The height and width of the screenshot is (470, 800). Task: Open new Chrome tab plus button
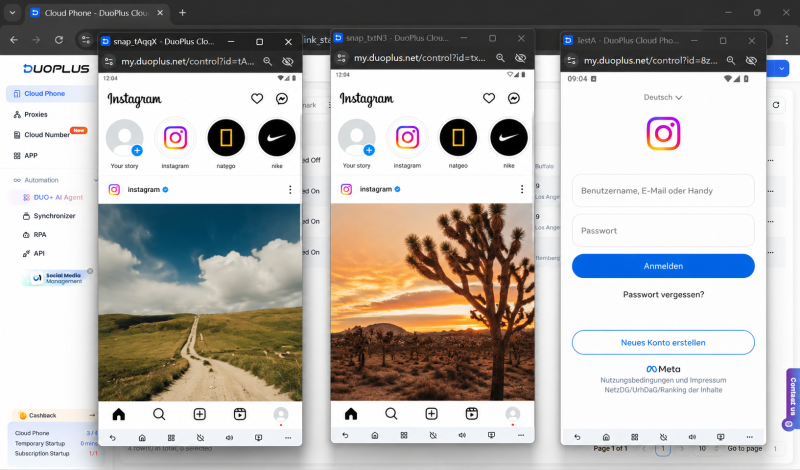pos(183,13)
